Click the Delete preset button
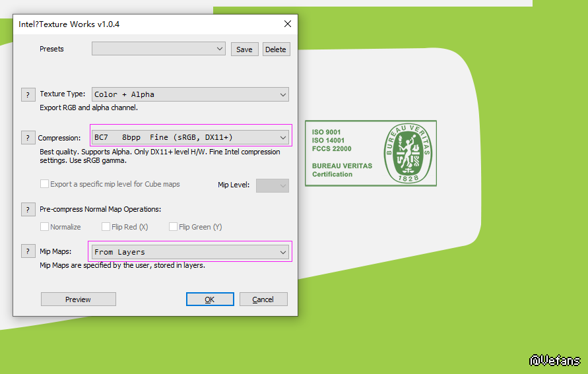 click(276, 49)
